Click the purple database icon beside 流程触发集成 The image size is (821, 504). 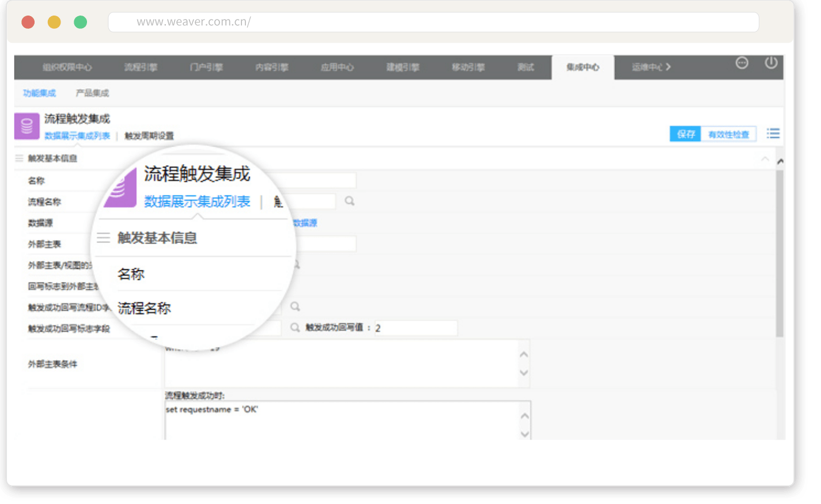pos(27,126)
